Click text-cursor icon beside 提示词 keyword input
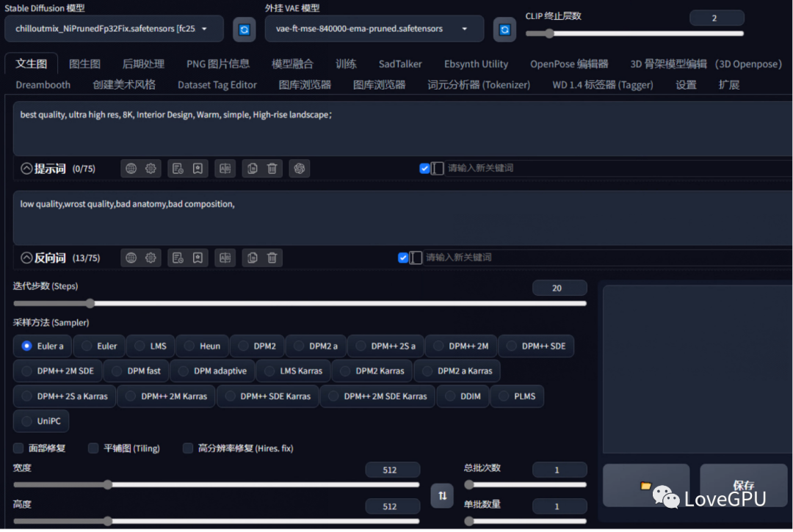This screenshot has width=793, height=532. pos(438,168)
